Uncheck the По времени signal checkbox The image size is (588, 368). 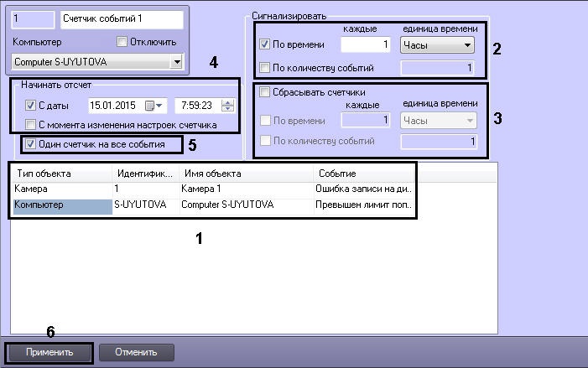[x=264, y=44]
